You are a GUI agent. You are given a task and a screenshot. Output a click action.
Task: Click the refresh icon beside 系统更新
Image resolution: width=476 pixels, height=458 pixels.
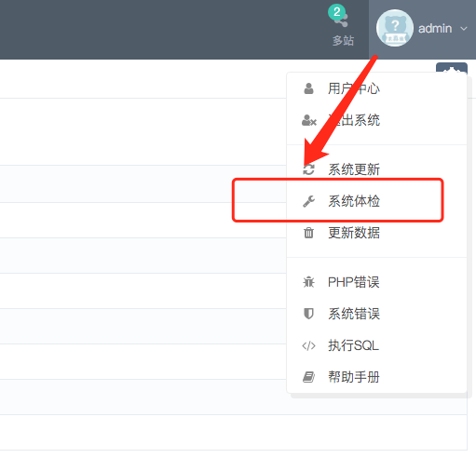tap(308, 169)
